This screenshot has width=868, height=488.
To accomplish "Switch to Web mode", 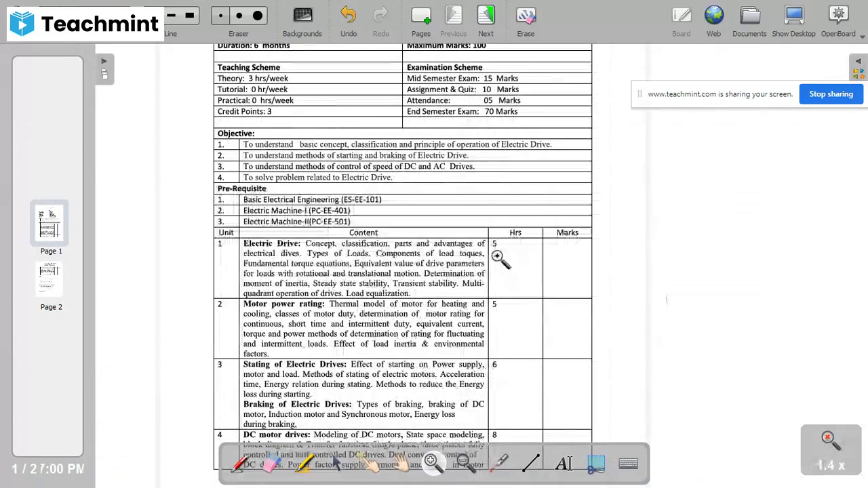I will tap(714, 22).
